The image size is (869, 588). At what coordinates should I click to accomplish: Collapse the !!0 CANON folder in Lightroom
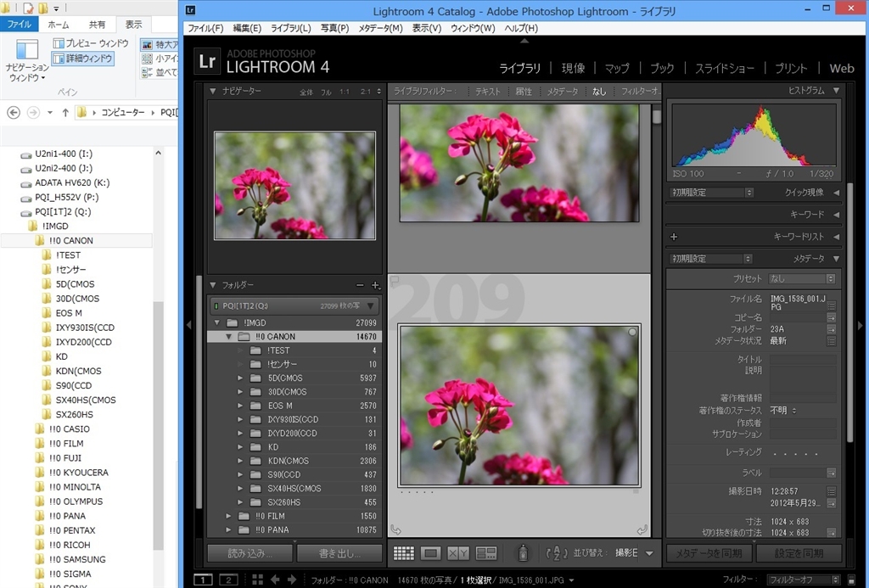tap(228, 336)
